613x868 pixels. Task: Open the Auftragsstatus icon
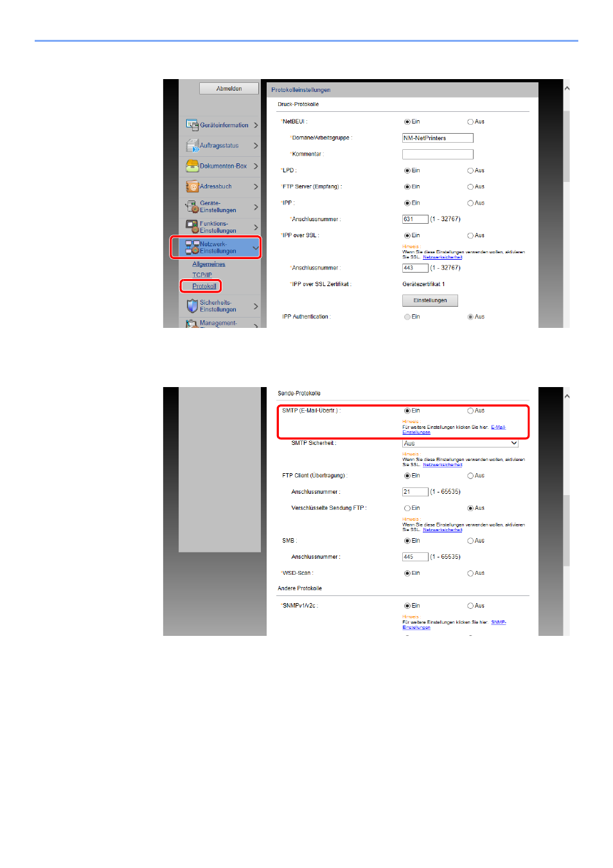(191, 145)
